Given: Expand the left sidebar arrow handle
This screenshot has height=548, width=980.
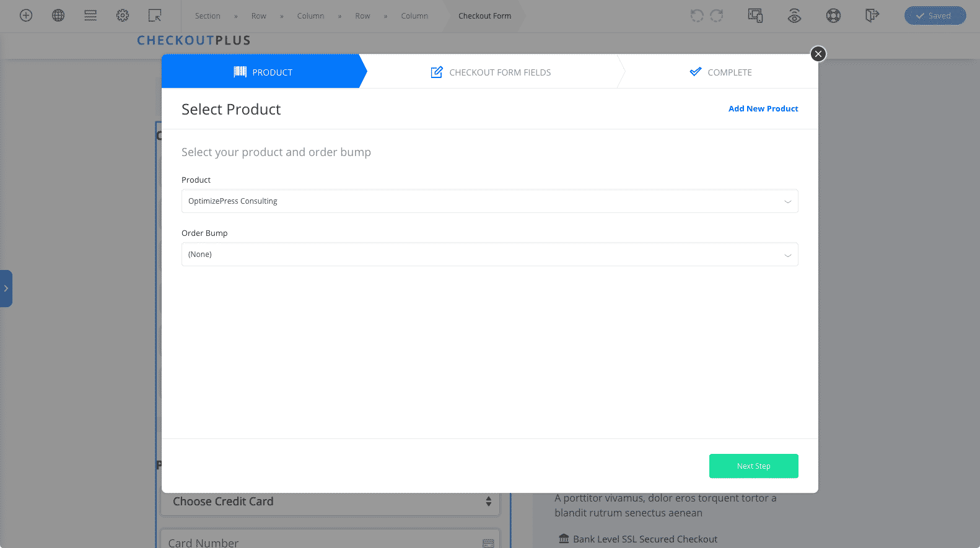Looking at the screenshot, I should pyautogui.click(x=6, y=289).
